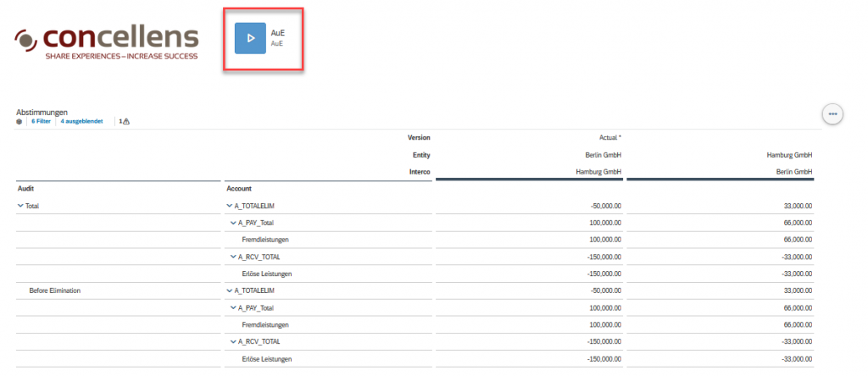Collapse the Total audit row
The width and height of the screenshot is (868, 376).
tap(20, 206)
